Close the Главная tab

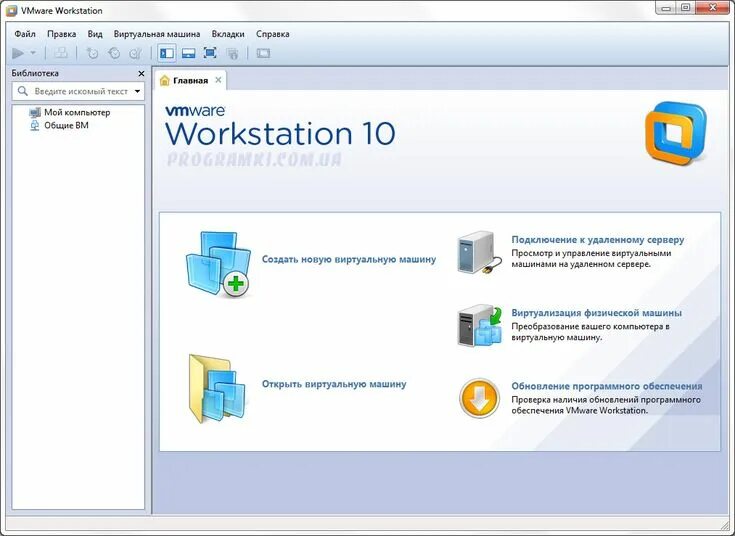point(218,80)
